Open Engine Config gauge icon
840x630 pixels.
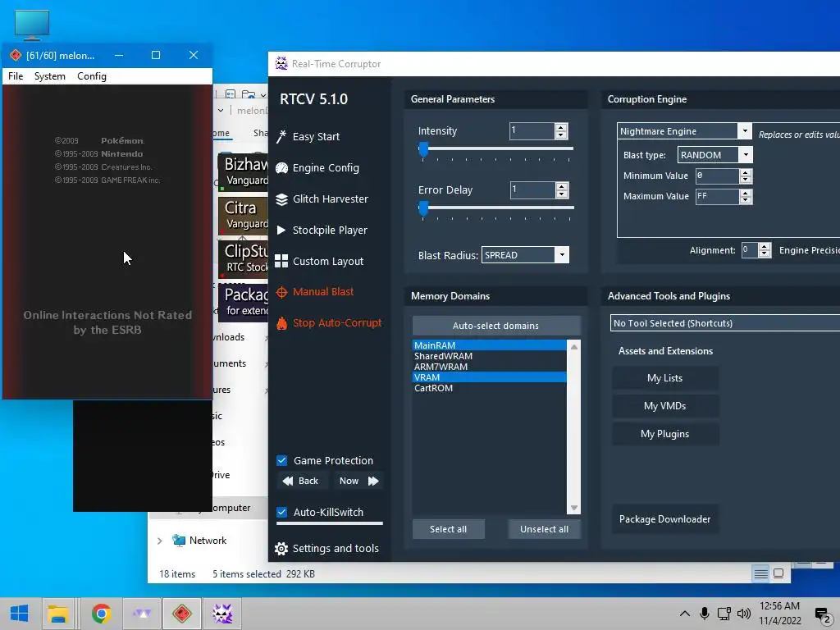281,168
